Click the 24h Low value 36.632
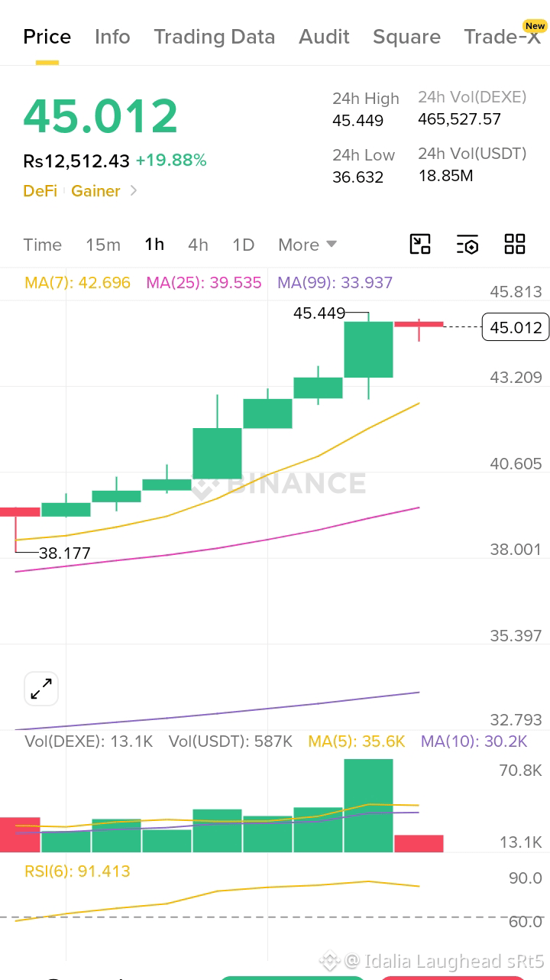Viewport: 550px width, 980px height. (x=357, y=177)
